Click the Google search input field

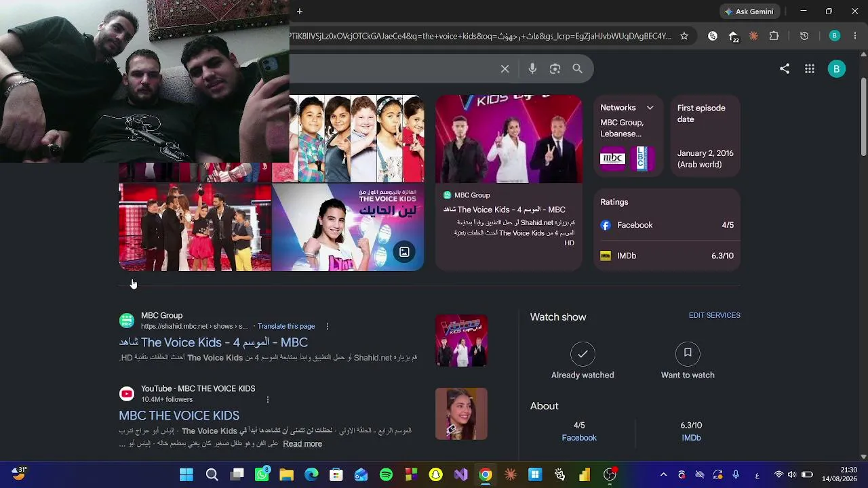[x=392, y=68]
